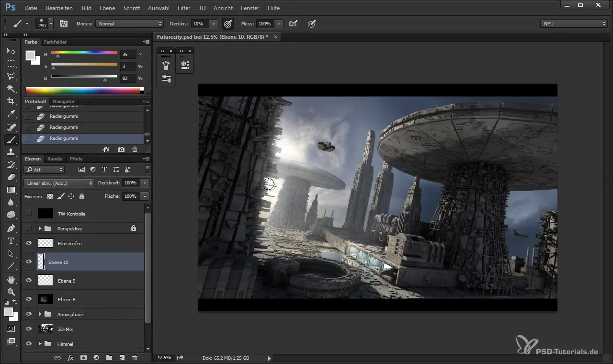Select the Line tool
613x364 pixels.
11,266
